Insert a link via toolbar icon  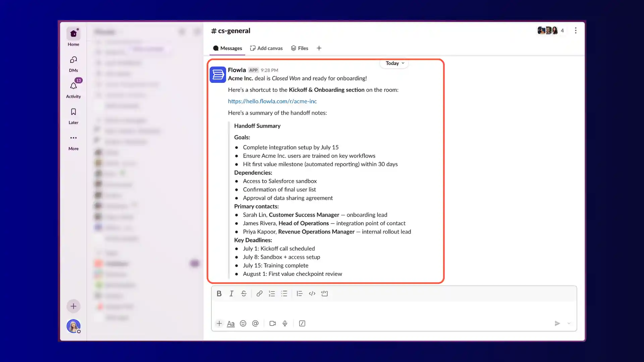pyautogui.click(x=259, y=294)
